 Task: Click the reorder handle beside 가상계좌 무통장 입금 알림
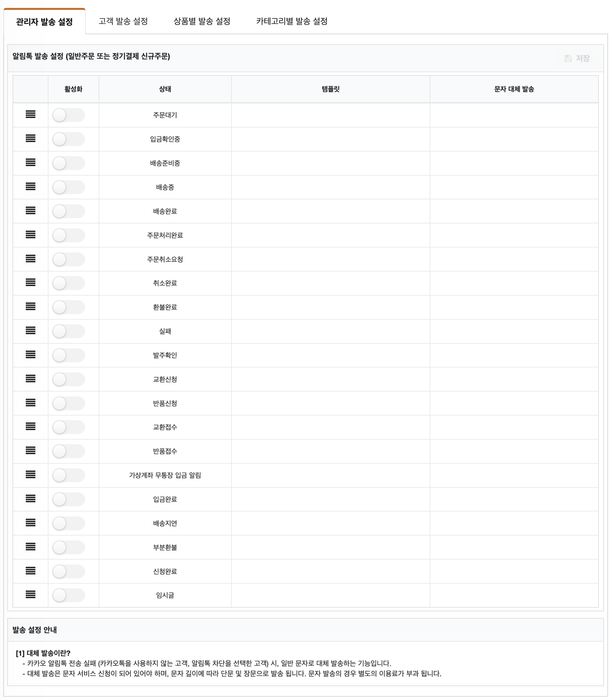click(x=30, y=474)
